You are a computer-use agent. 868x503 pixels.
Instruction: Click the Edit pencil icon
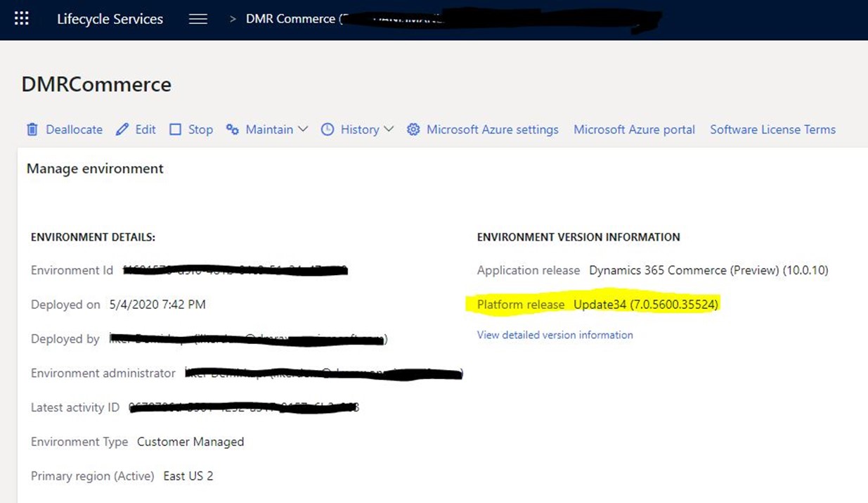(x=122, y=129)
